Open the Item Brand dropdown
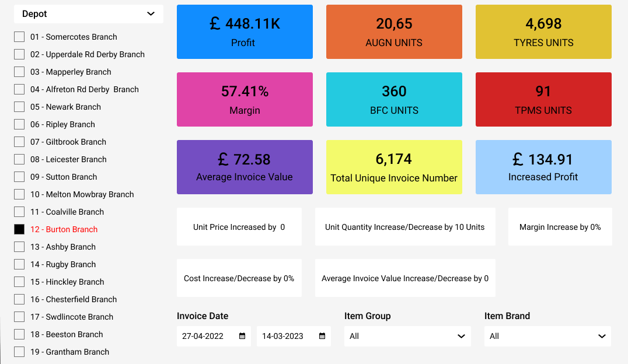This screenshot has height=364, width=628. [x=547, y=336]
